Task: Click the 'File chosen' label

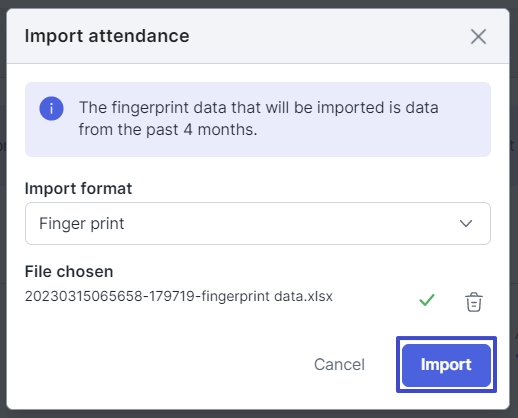Action: tap(69, 271)
